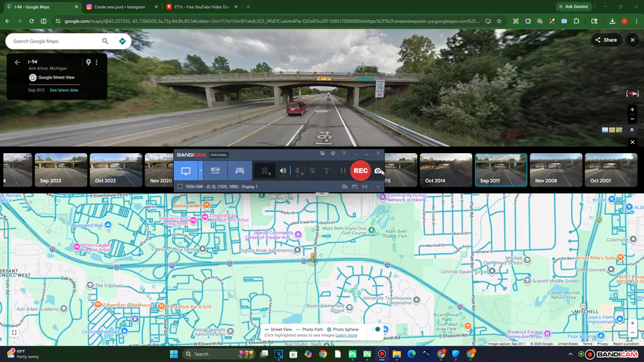
Task: Click Bandicam video record status icon
Action: [345, 187]
